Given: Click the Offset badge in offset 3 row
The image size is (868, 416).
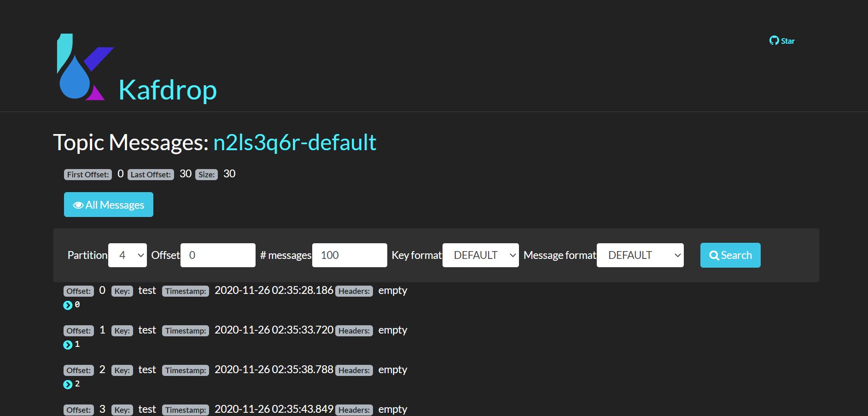Looking at the screenshot, I should click(79, 410).
